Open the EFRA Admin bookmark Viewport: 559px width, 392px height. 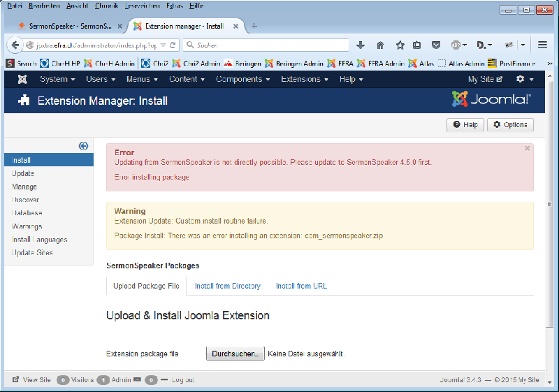381,64
